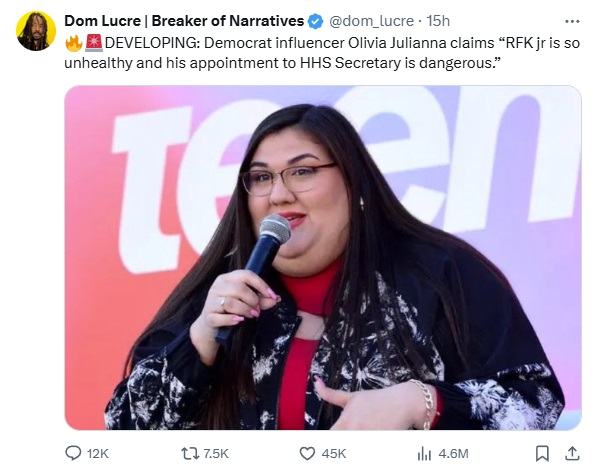Expand the attached photo of the speaker with microphone
Image resolution: width=595 pixels, height=473 pixels.
click(323, 258)
